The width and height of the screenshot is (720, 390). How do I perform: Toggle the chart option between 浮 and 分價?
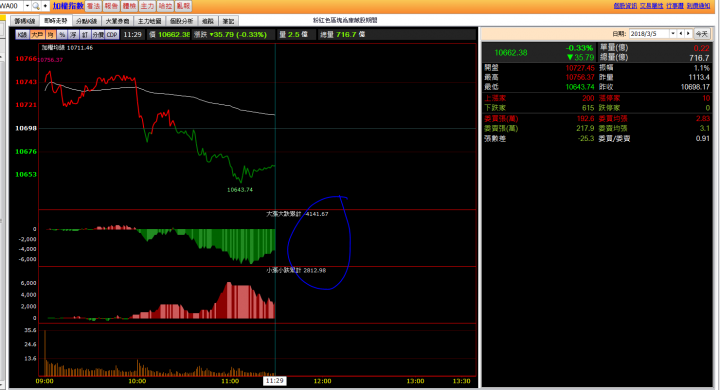tap(85, 34)
